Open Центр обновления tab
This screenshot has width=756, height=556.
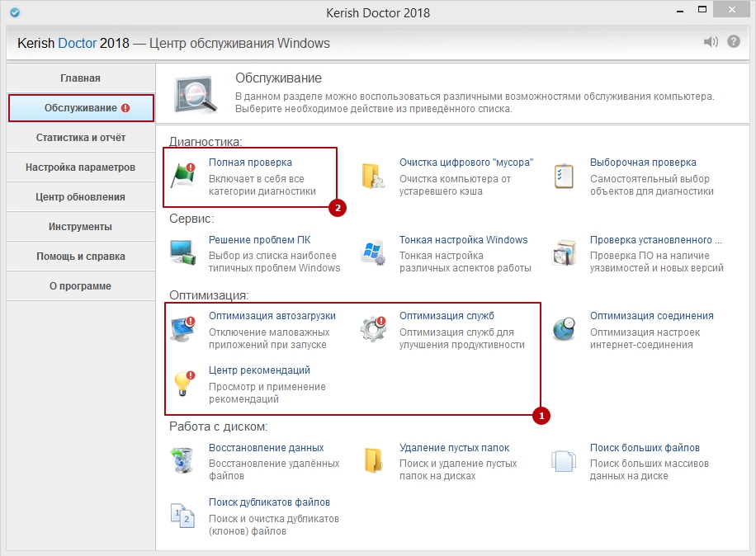81,197
